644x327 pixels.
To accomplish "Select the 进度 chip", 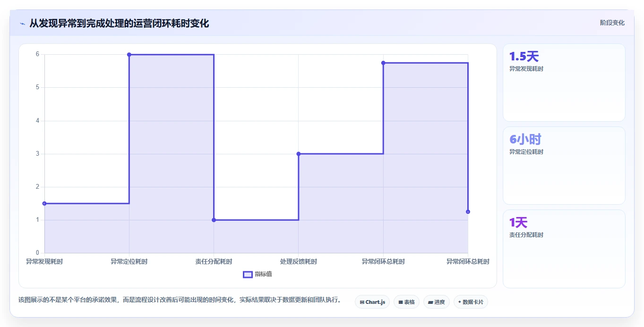I will (x=436, y=302).
